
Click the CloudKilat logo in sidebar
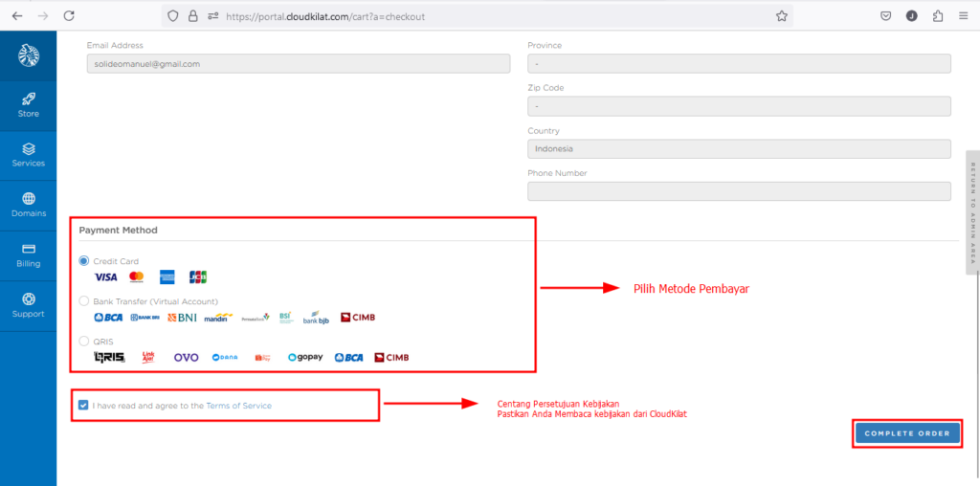(28, 55)
